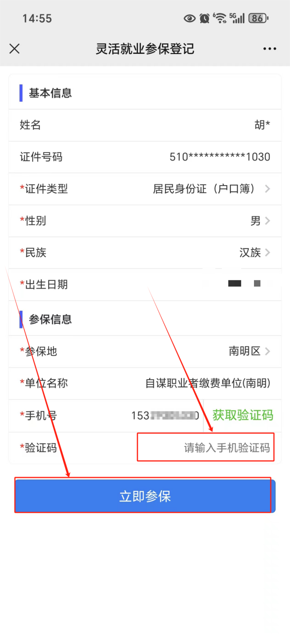Tap the Wi-Fi status icon
The image size is (290, 644).
[219, 18]
